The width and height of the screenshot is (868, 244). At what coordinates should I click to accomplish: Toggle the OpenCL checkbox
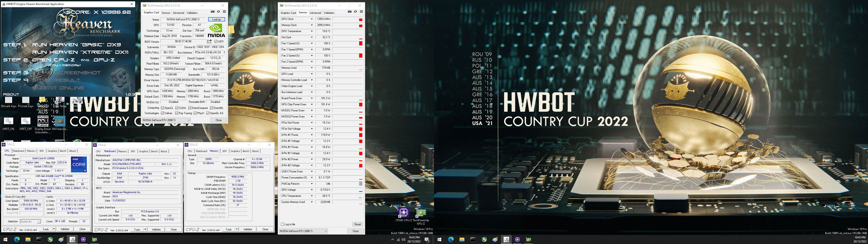pyautogui.click(x=163, y=108)
